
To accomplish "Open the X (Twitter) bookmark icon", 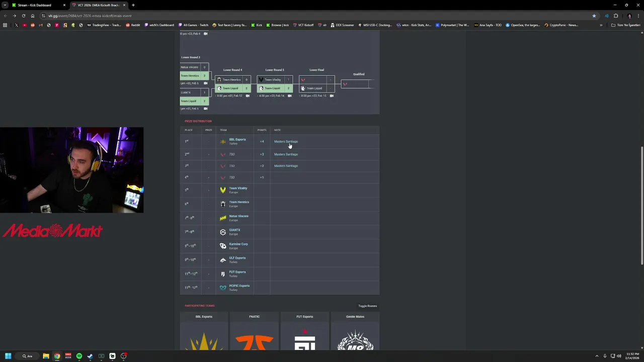I will [x=17, y=25].
